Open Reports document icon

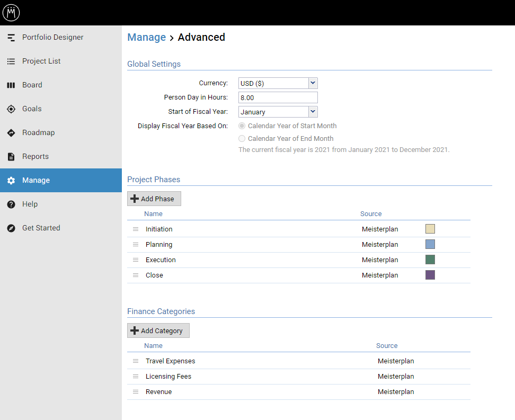11,157
